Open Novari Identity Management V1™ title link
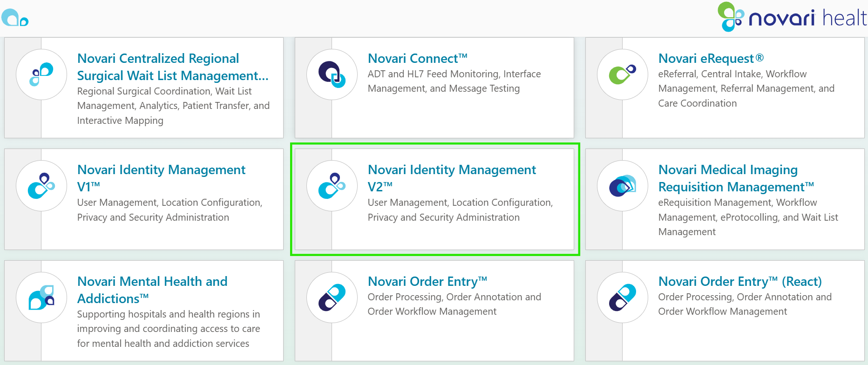This screenshot has height=365, width=868. click(161, 178)
